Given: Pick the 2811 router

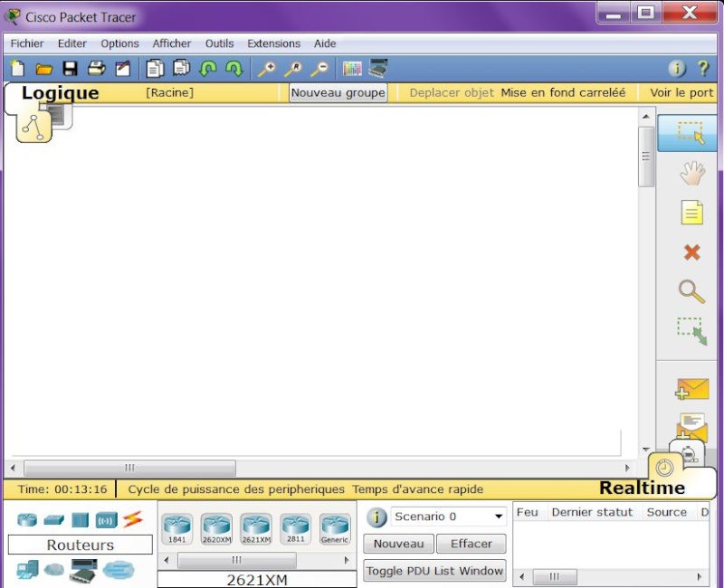Looking at the screenshot, I should pyautogui.click(x=296, y=529).
